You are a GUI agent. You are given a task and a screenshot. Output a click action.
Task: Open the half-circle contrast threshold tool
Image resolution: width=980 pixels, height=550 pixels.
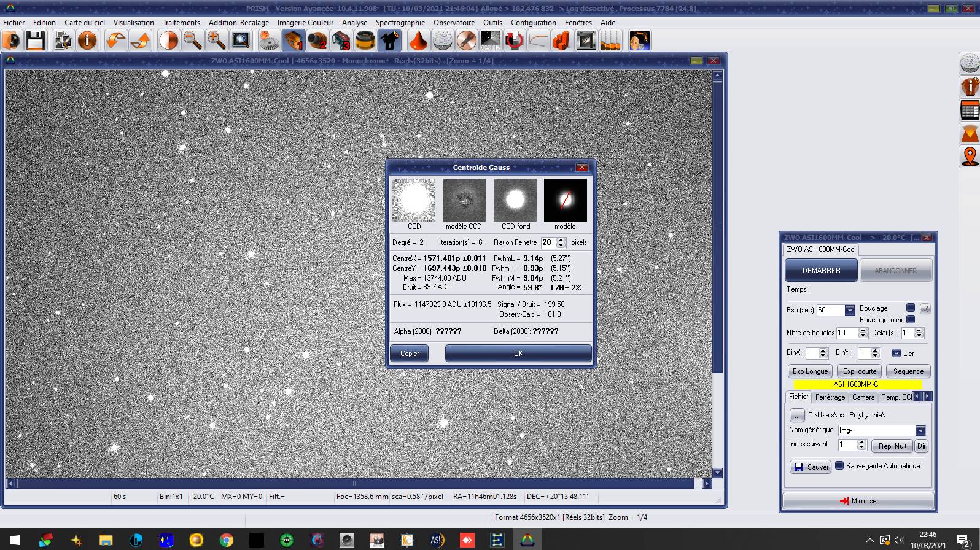(168, 41)
